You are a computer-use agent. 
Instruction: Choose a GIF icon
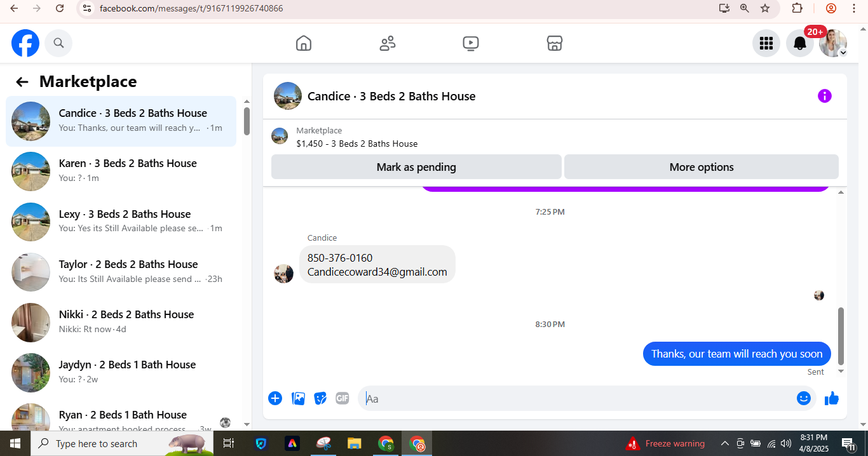pos(342,398)
